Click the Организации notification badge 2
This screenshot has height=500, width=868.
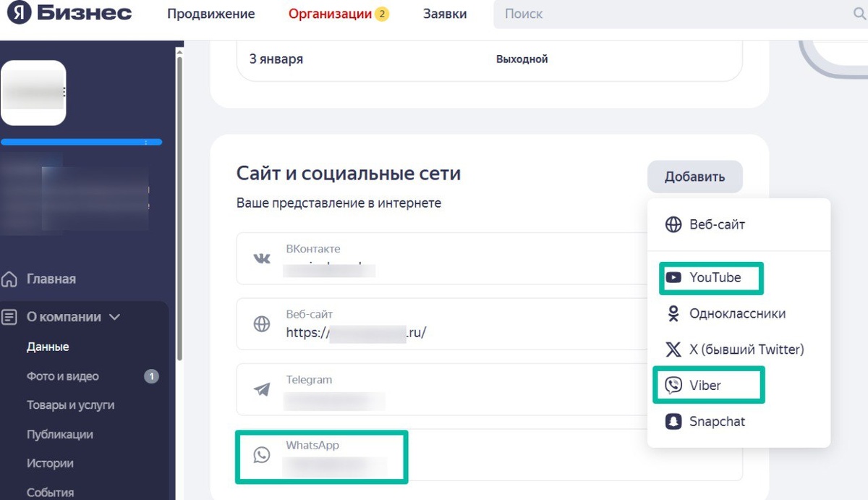(x=382, y=14)
